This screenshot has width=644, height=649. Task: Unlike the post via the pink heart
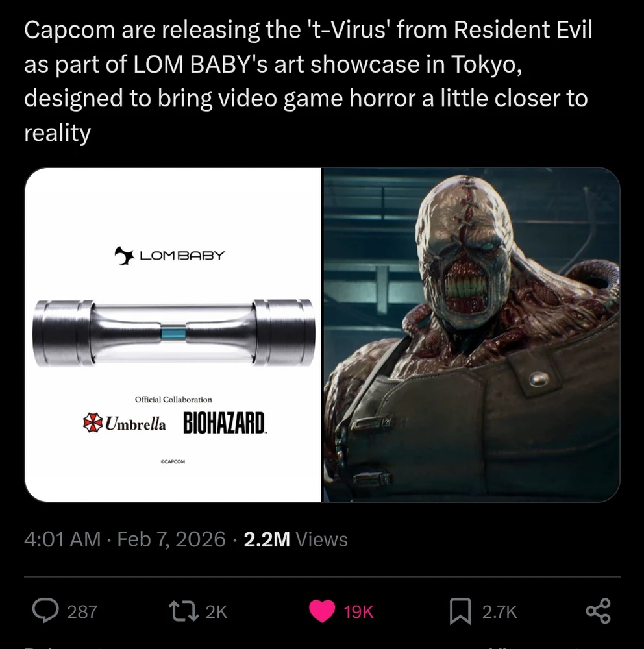click(322, 611)
